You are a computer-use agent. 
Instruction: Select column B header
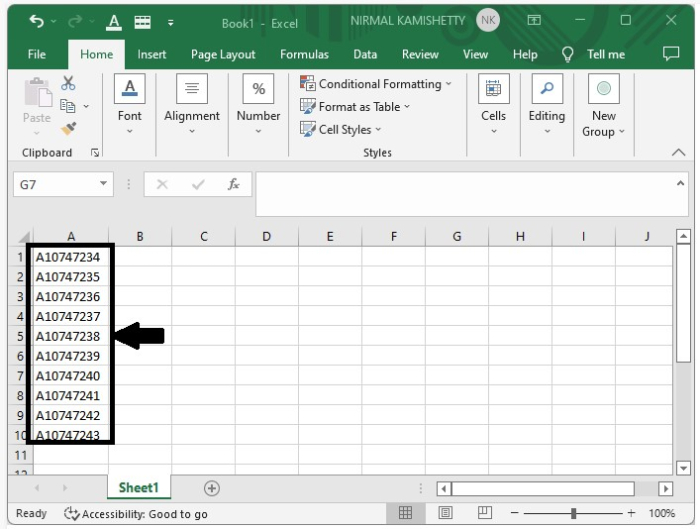coord(140,237)
